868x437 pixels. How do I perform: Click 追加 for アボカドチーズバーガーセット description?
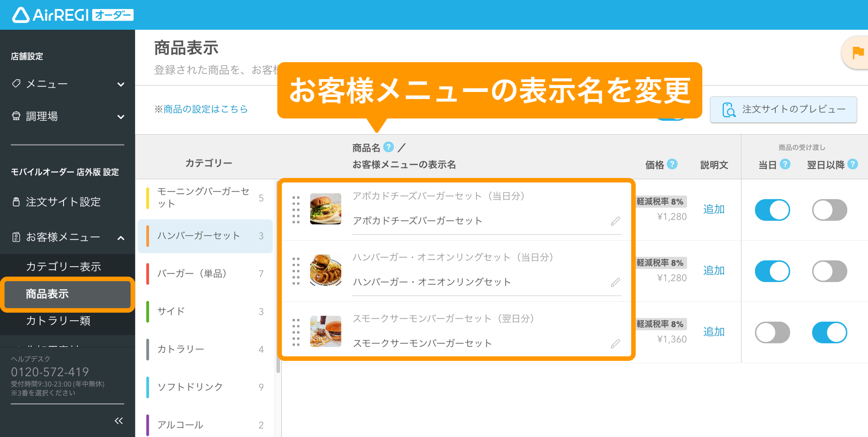[714, 209]
